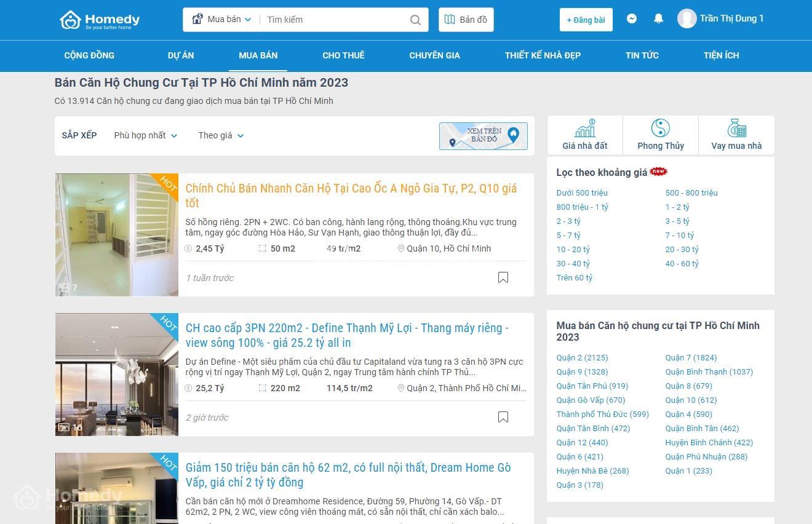The width and height of the screenshot is (812, 524).
Task: Open the DỰ ÁN menu
Action: point(181,55)
